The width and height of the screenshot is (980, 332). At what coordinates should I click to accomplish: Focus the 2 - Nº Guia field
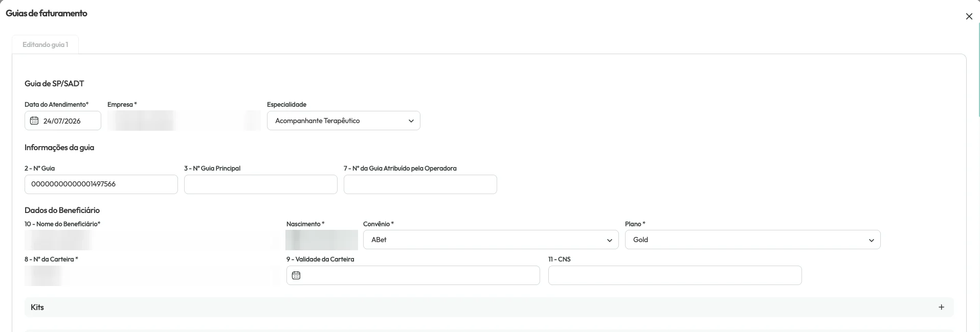coord(101,184)
